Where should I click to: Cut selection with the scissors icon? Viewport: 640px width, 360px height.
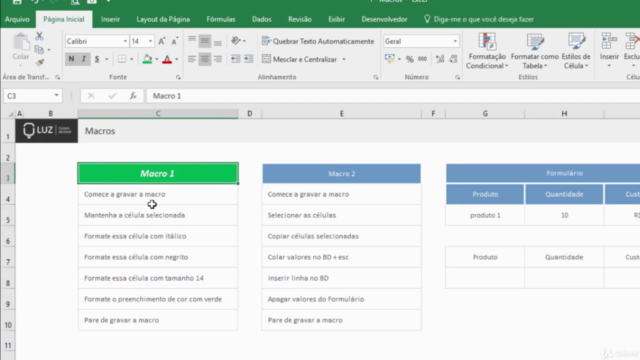point(39,36)
